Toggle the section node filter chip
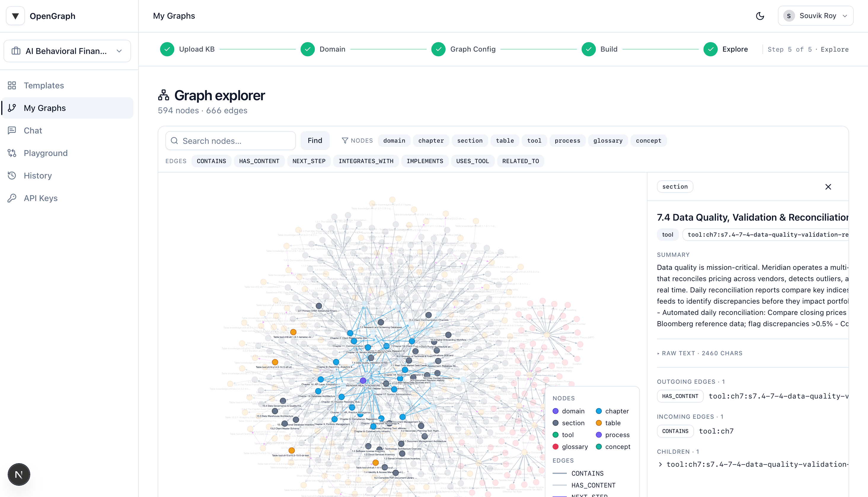Viewport: 868px width, 497px height. [470, 140]
